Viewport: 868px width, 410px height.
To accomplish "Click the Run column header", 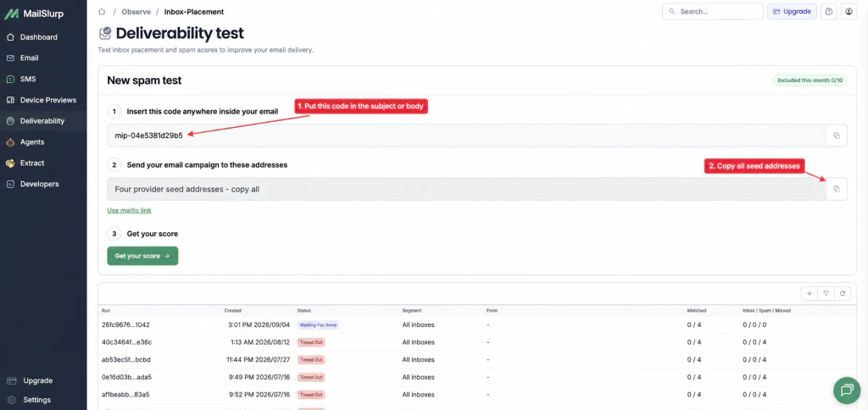I will coord(106,310).
